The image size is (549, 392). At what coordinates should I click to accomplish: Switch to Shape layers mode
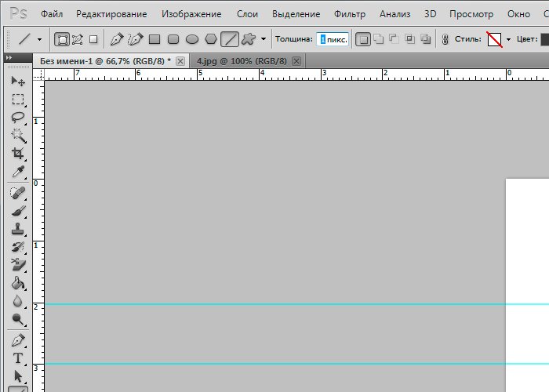tap(61, 39)
